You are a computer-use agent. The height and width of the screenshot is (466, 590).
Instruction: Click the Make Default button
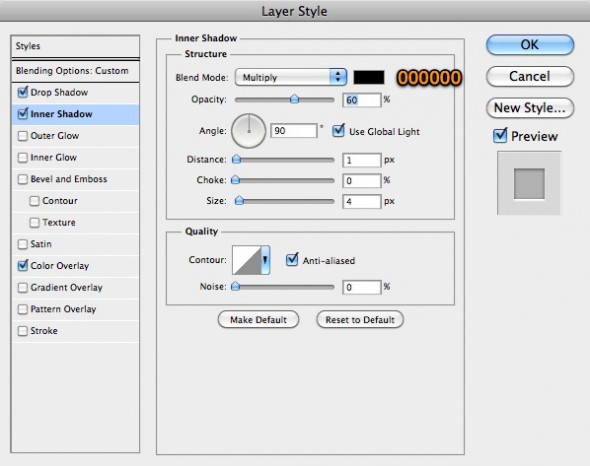tap(258, 320)
